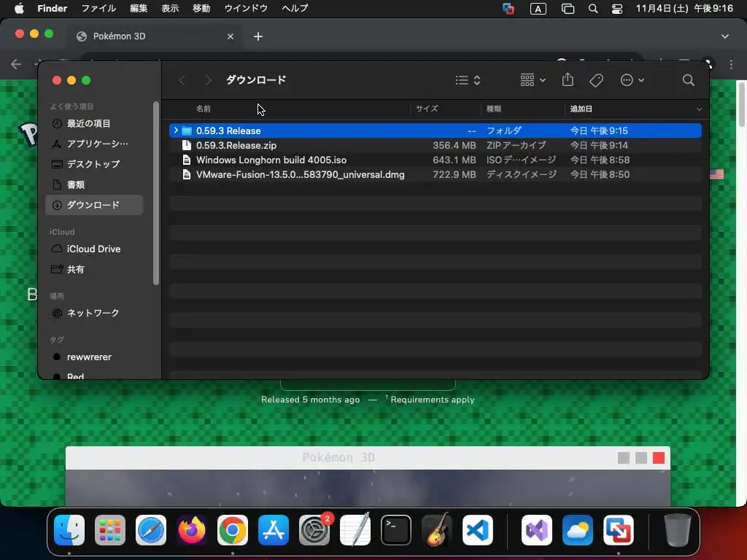Image resolution: width=747 pixels, height=560 pixels.
Task: Open Chrome tab search chevron
Action: (724, 36)
